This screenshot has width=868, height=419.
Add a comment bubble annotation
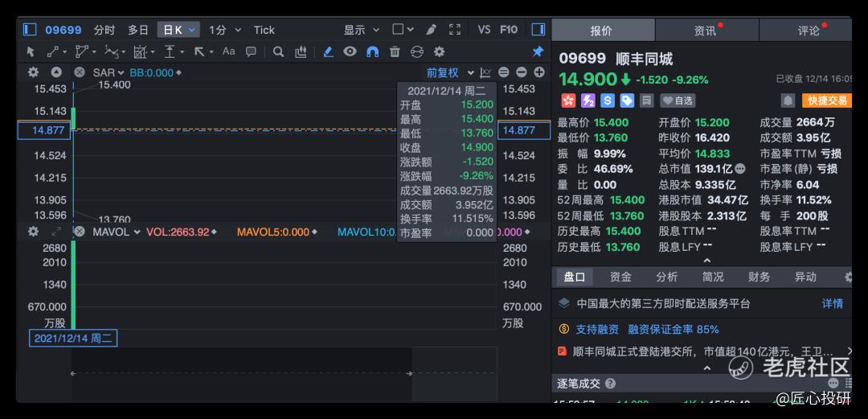[251, 51]
